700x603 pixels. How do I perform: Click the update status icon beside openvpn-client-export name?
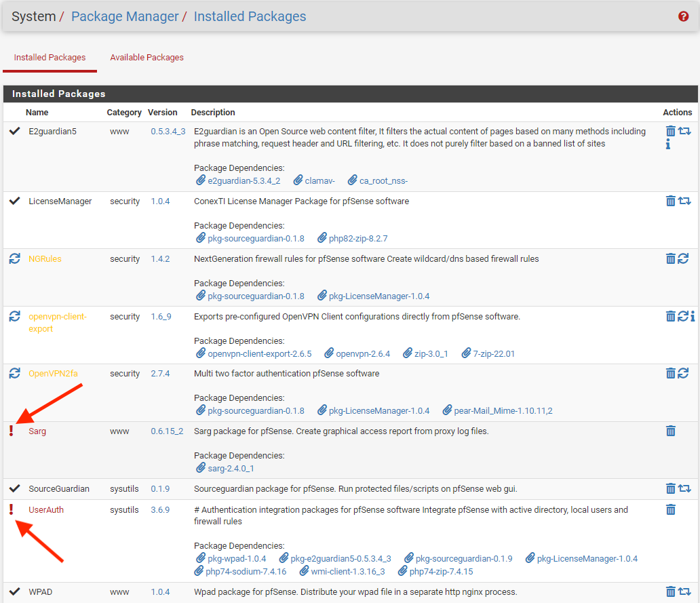15,317
